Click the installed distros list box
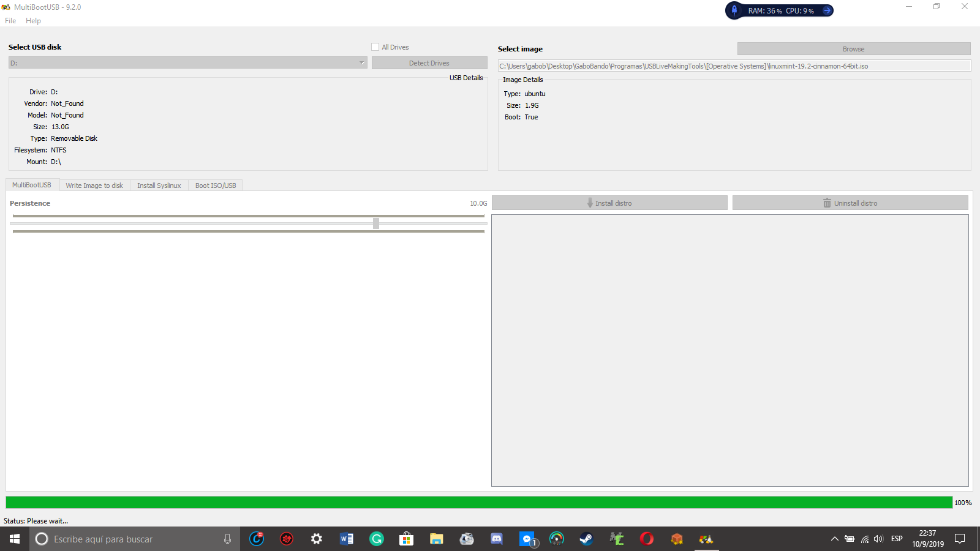The image size is (980, 551). 730,350
